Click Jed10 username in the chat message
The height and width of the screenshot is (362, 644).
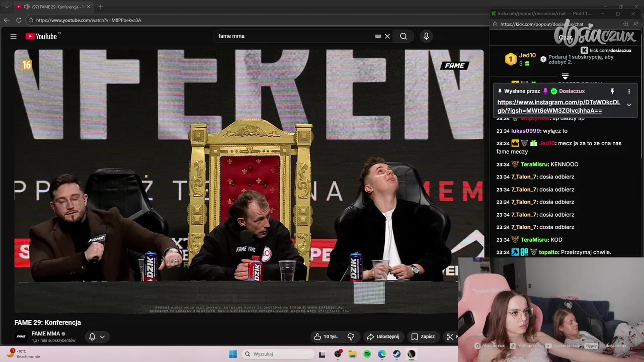pos(547,143)
